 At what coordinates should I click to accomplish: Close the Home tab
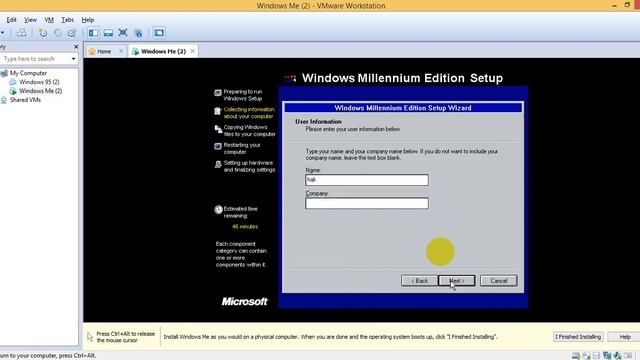tap(121, 51)
